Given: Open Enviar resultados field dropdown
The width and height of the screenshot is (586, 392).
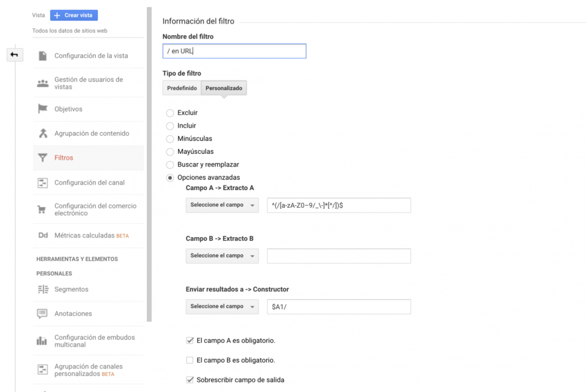Looking at the screenshot, I should [x=222, y=307].
